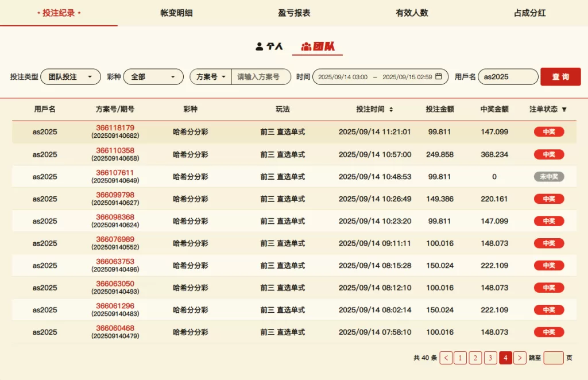
Task: Expand the 彩种 全部 dropdown
Action: [x=153, y=76]
